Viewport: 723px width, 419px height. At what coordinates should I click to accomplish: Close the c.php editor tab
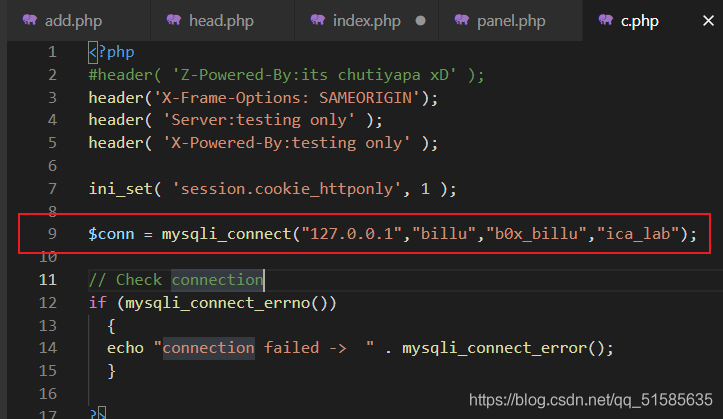tap(708, 21)
